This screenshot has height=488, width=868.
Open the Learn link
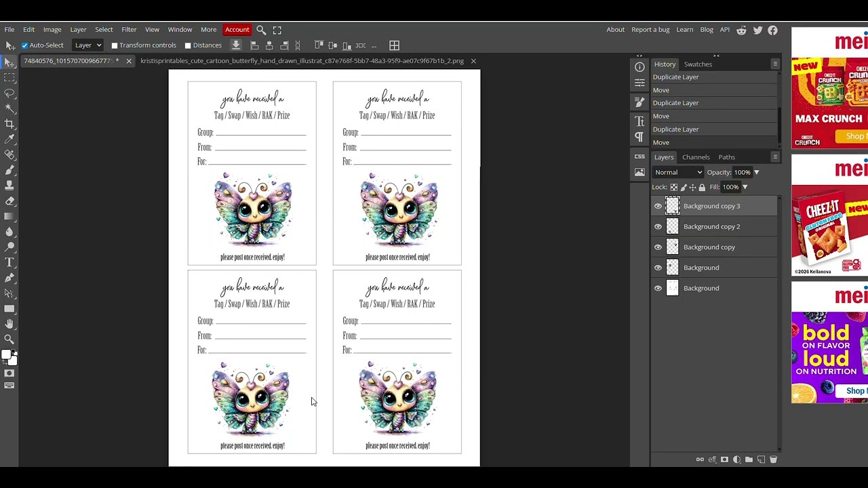[685, 30]
